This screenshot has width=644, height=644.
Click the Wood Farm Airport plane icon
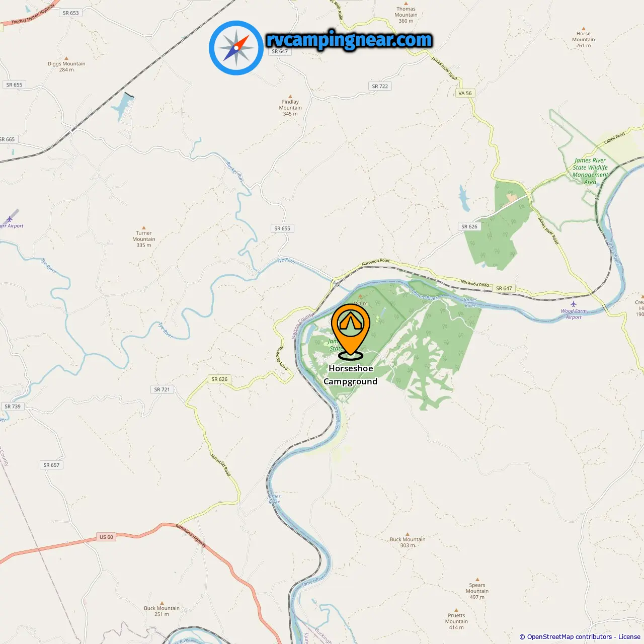(574, 304)
